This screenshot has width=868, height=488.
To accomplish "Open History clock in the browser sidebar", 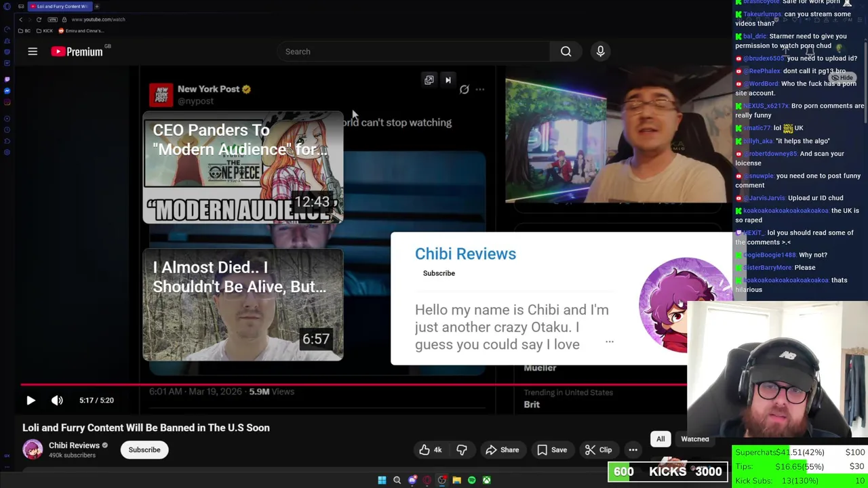I will pos(7,129).
